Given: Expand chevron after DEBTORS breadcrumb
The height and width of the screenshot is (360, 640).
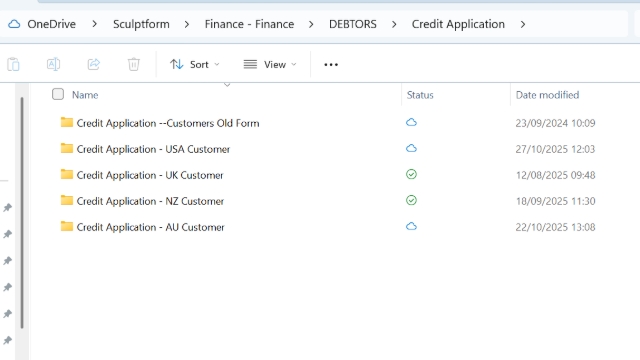Looking at the screenshot, I should tap(394, 24).
